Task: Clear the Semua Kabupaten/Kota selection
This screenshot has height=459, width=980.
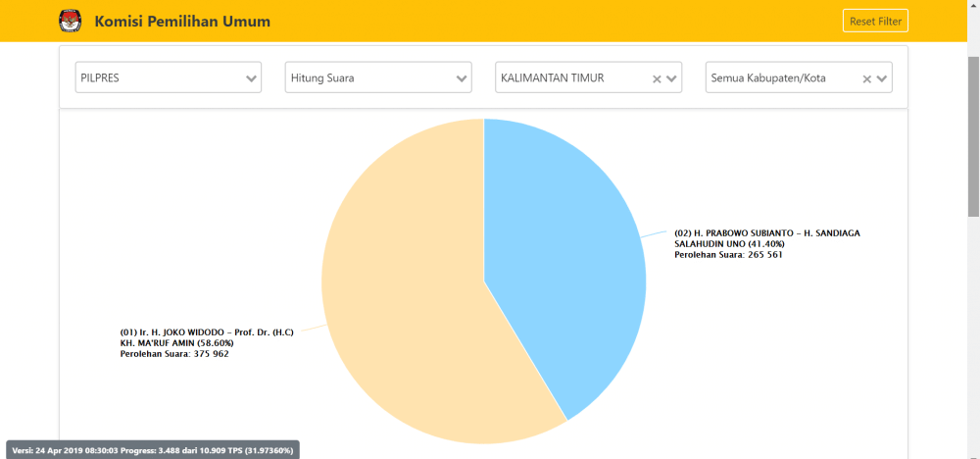Action: (866, 78)
